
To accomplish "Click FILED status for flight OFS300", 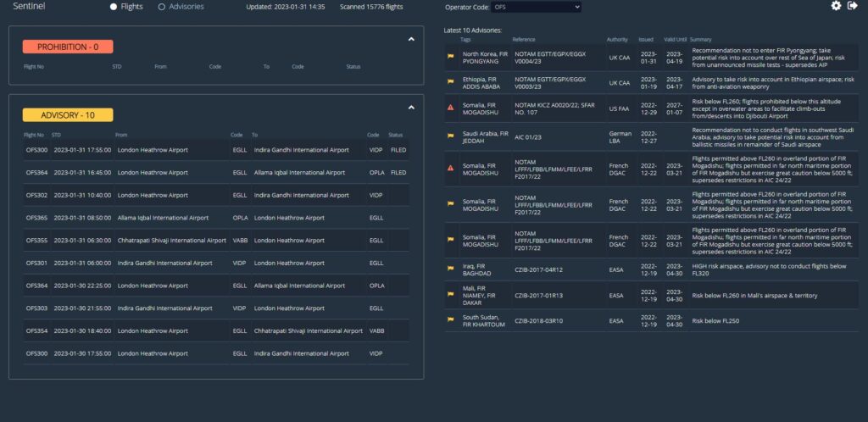I will coord(398,150).
